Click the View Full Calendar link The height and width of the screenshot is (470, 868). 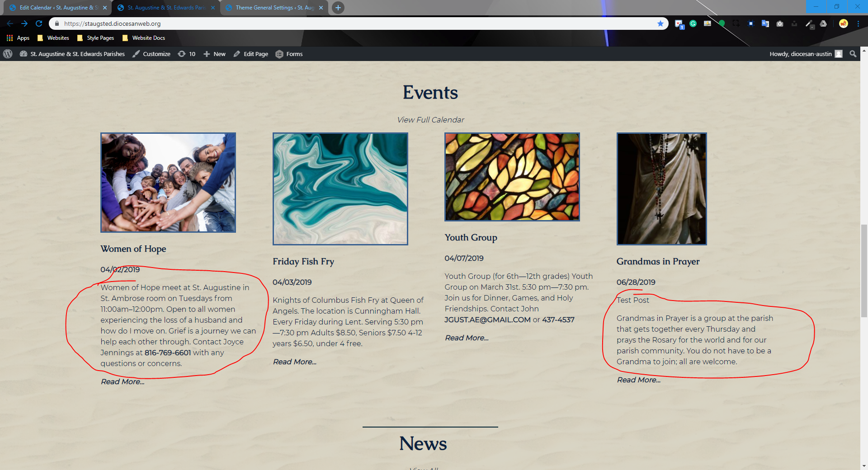pyautogui.click(x=430, y=120)
